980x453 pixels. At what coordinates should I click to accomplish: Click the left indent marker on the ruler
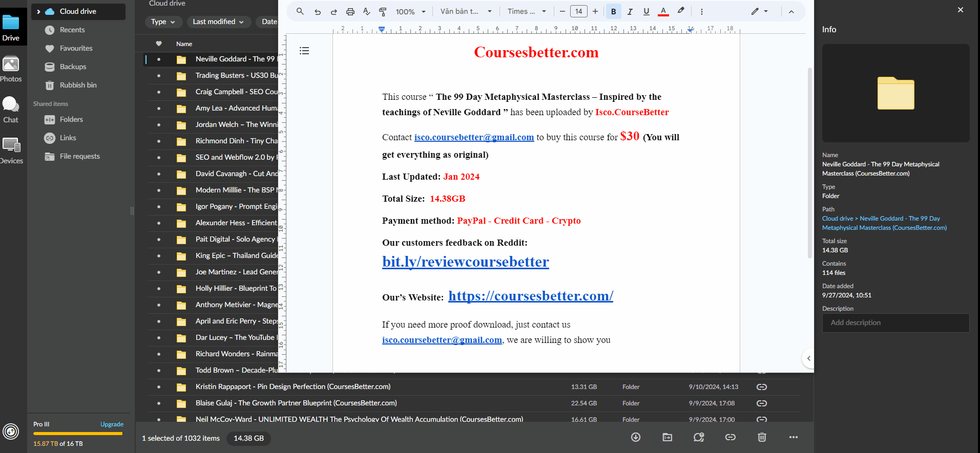[382, 30]
